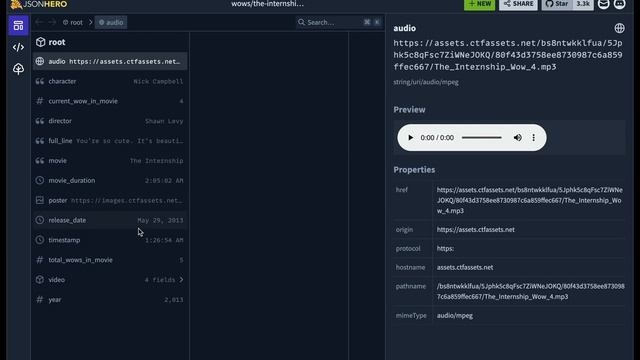Click the character quote icon
The width and height of the screenshot is (640, 360).
click(x=40, y=81)
